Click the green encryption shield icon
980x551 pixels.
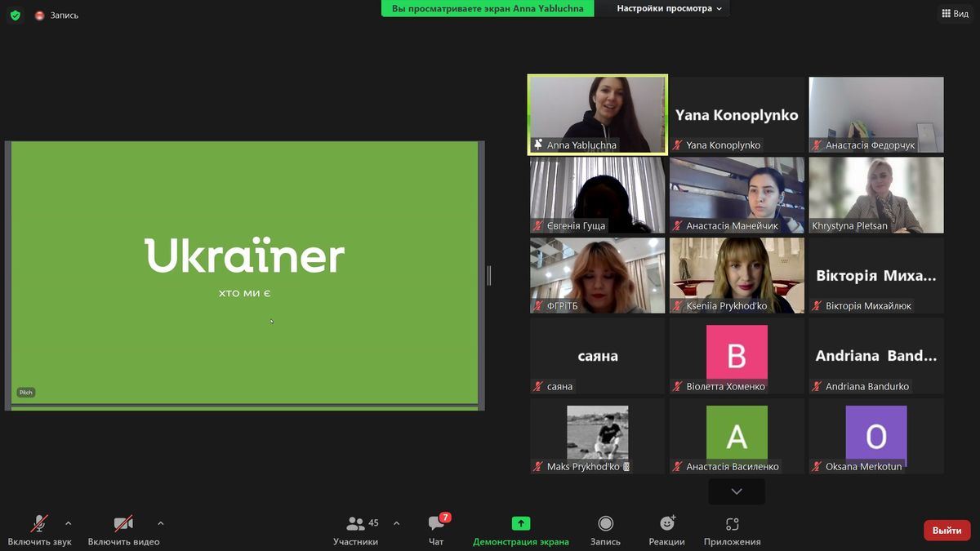click(15, 16)
